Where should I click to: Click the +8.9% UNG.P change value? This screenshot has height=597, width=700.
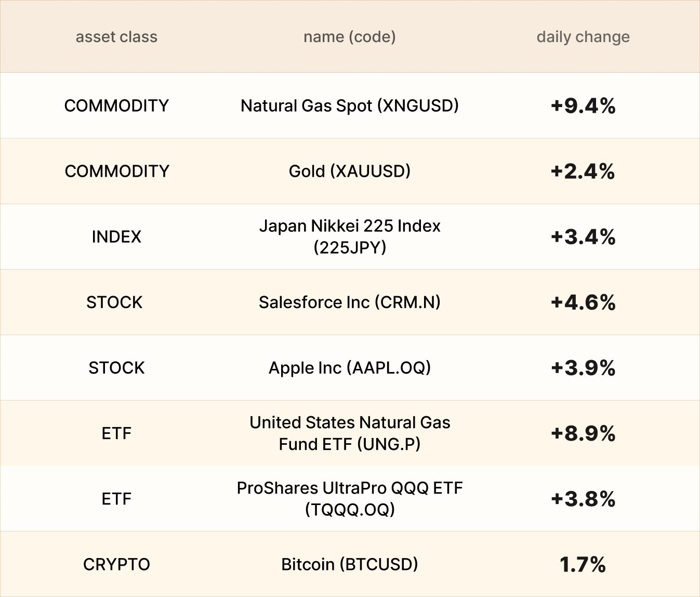[583, 433]
